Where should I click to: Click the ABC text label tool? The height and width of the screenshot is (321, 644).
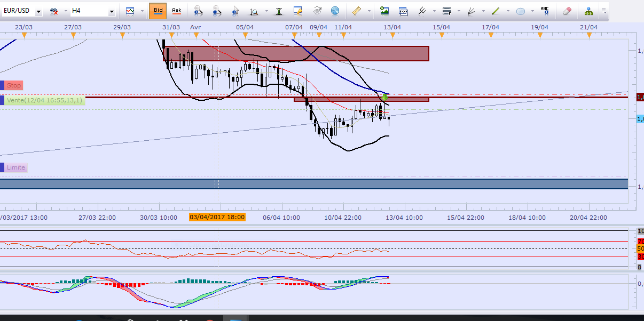(x=545, y=11)
